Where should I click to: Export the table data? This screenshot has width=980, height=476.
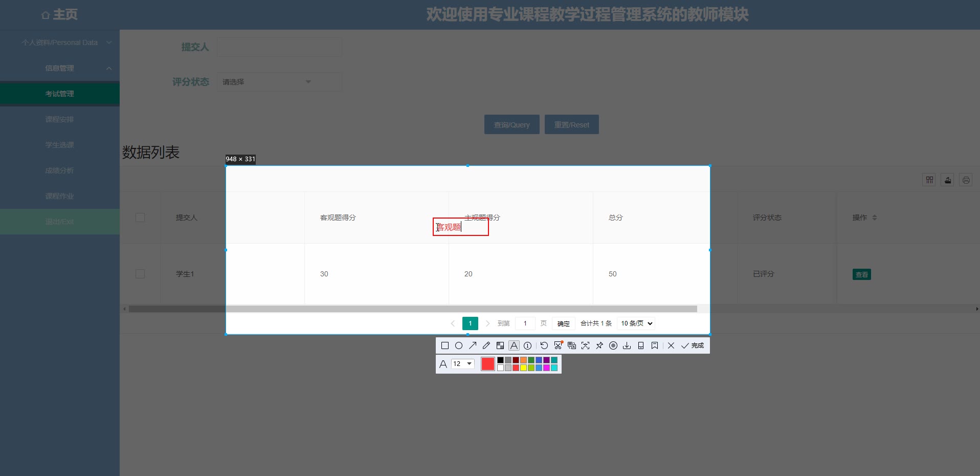[948, 180]
